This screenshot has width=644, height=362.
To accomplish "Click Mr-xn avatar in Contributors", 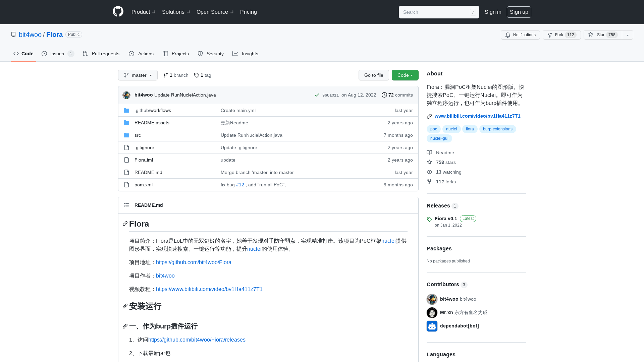I will pos(432,313).
